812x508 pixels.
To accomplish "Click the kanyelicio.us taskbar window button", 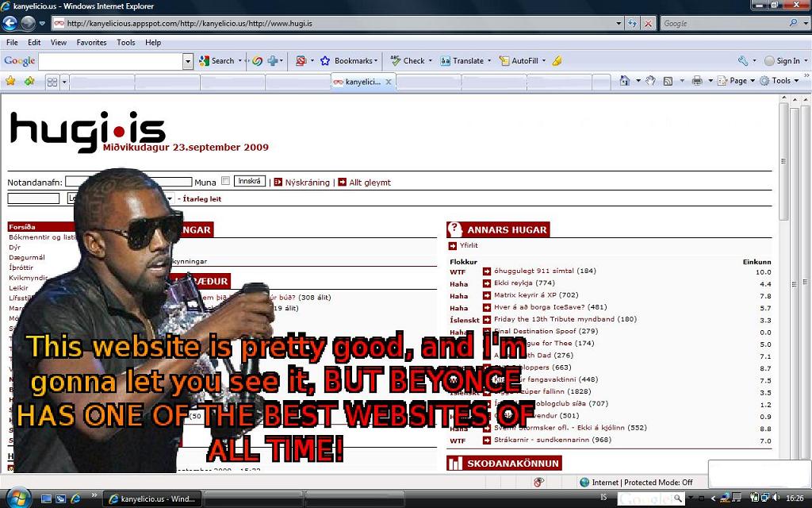I will coord(152,498).
